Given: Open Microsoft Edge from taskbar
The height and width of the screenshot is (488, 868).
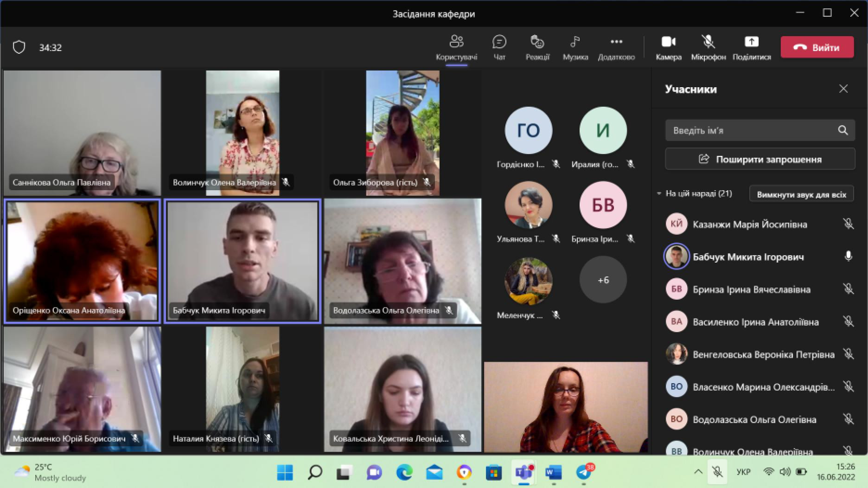Looking at the screenshot, I should tap(404, 472).
